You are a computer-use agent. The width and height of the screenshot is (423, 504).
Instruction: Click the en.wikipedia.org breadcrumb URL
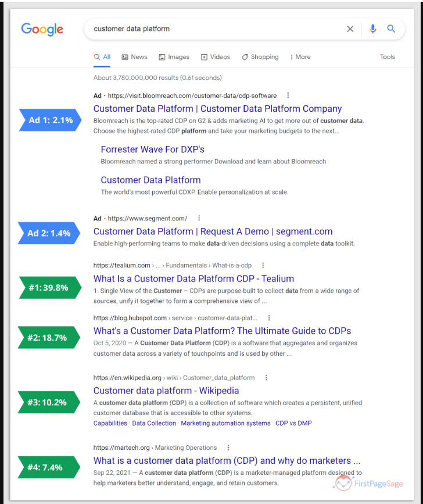[x=174, y=378]
